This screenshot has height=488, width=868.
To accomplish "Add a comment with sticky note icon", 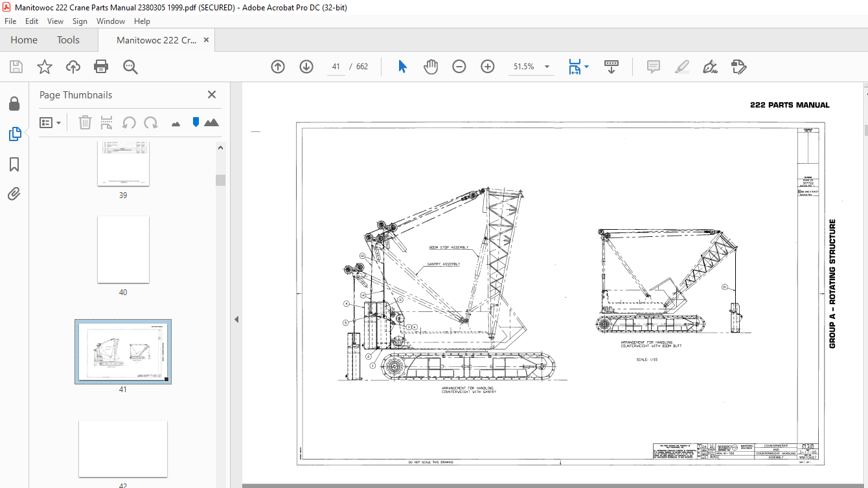I will click(654, 67).
